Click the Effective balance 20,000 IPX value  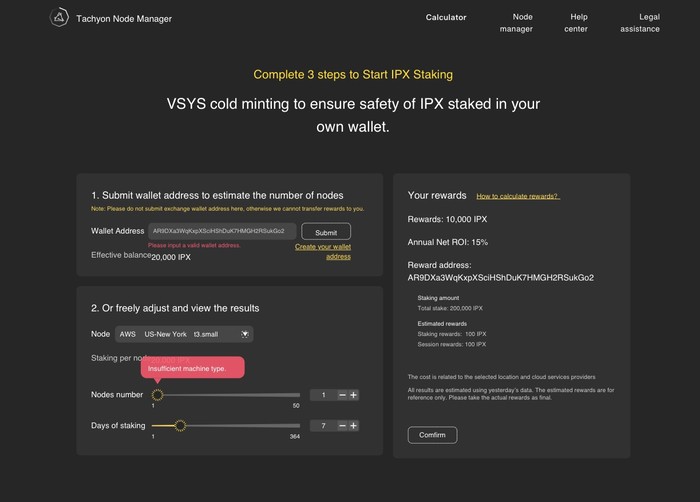coord(171,257)
